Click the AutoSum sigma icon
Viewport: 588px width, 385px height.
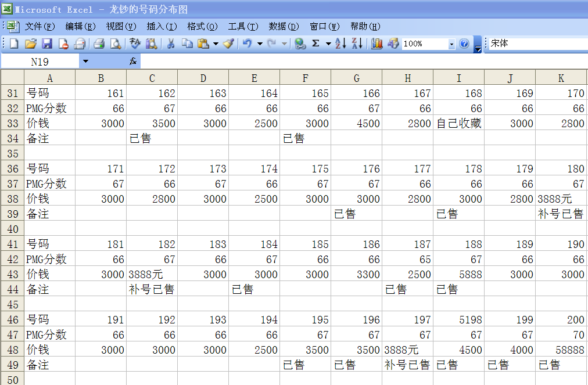click(315, 44)
